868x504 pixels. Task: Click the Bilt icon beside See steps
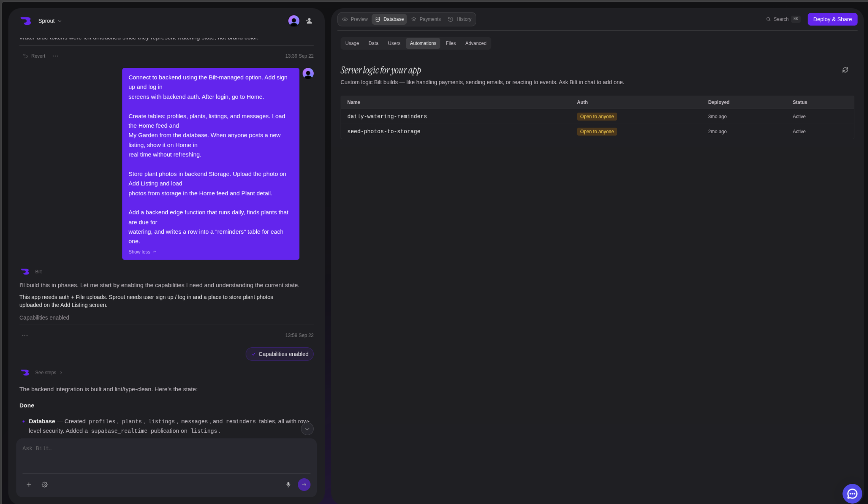tap(25, 373)
